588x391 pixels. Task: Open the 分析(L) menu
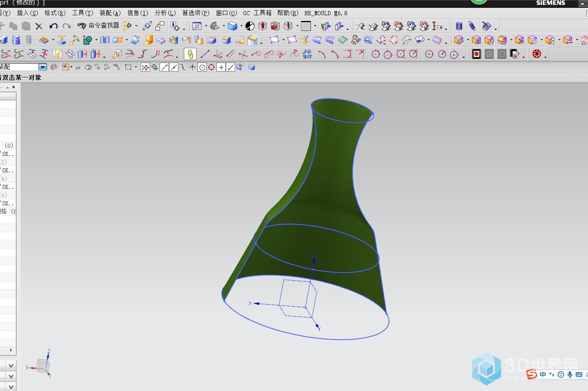click(x=165, y=13)
